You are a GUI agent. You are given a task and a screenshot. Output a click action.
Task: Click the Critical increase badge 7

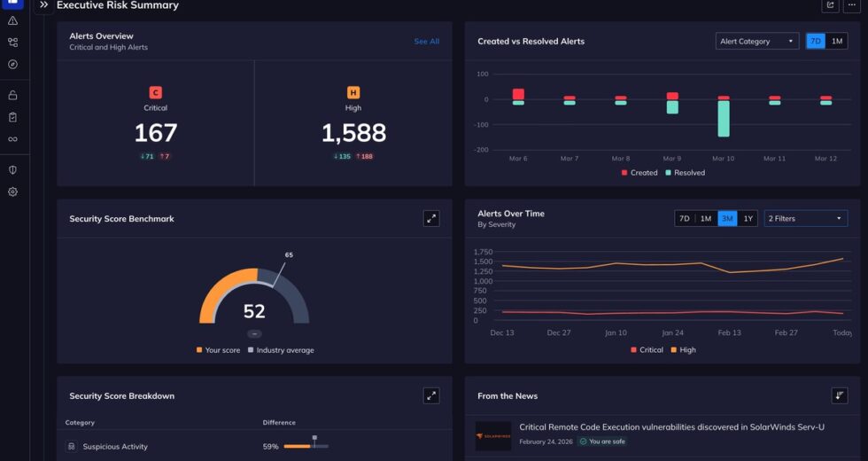[x=165, y=156]
